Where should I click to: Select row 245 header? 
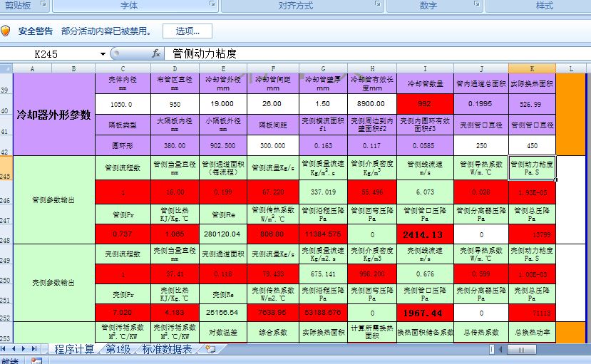tap(6, 168)
